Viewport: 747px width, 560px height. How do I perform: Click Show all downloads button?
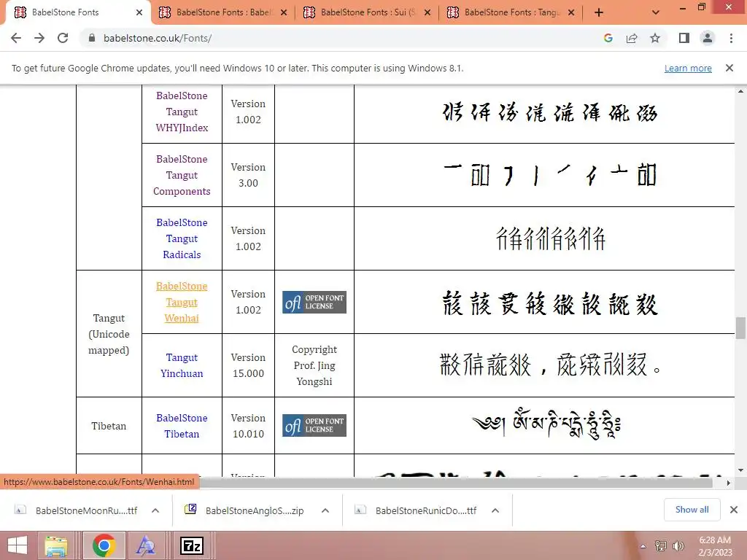692,510
